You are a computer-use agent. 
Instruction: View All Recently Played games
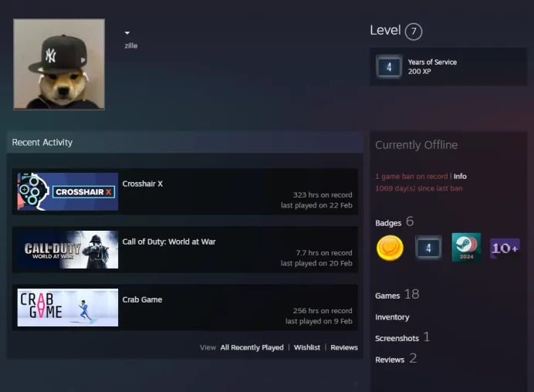click(x=252, y=347)
